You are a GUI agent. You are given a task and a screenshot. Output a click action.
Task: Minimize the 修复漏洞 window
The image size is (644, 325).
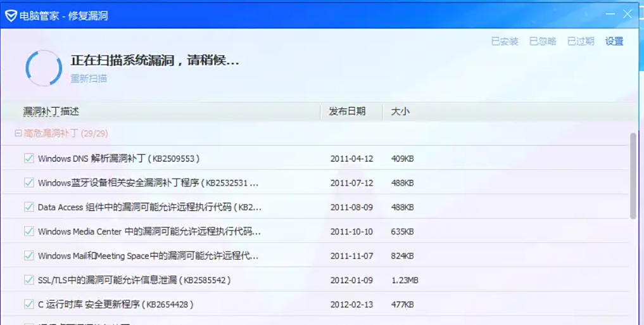(609, 14)
